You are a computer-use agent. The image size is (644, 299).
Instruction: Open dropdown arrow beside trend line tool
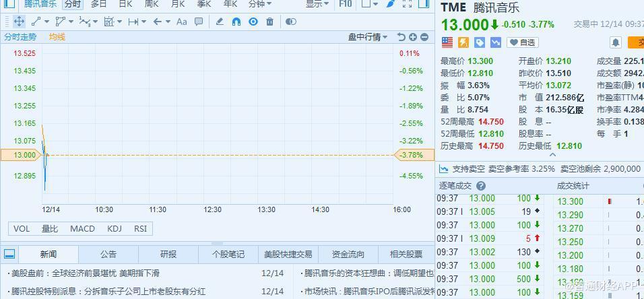click(x=46, y=22)
